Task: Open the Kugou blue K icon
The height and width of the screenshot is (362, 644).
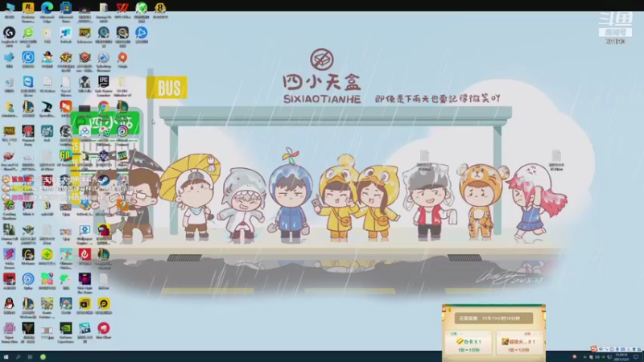Action: coord(28,57)
